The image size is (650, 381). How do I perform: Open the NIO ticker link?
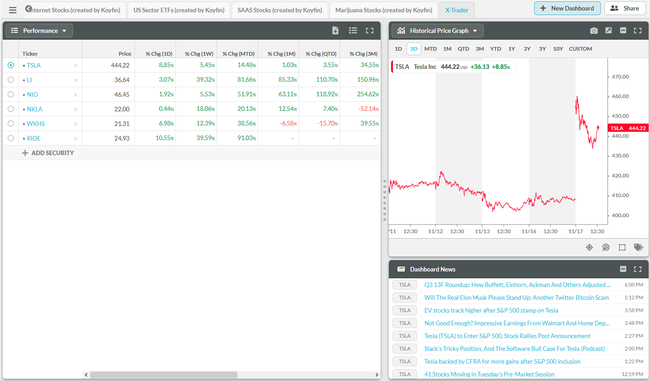(x=32, y=95)
